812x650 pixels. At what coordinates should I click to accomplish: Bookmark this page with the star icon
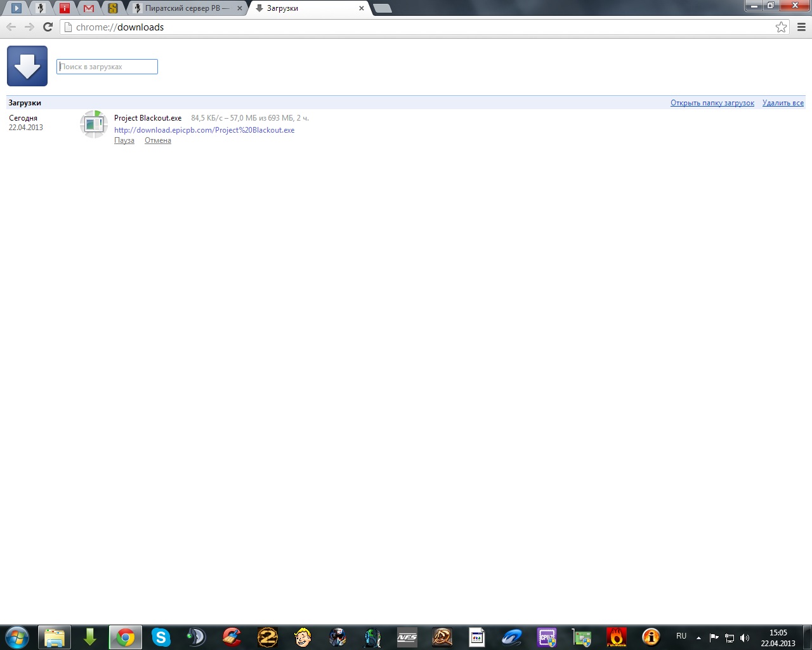click(782, 27)
